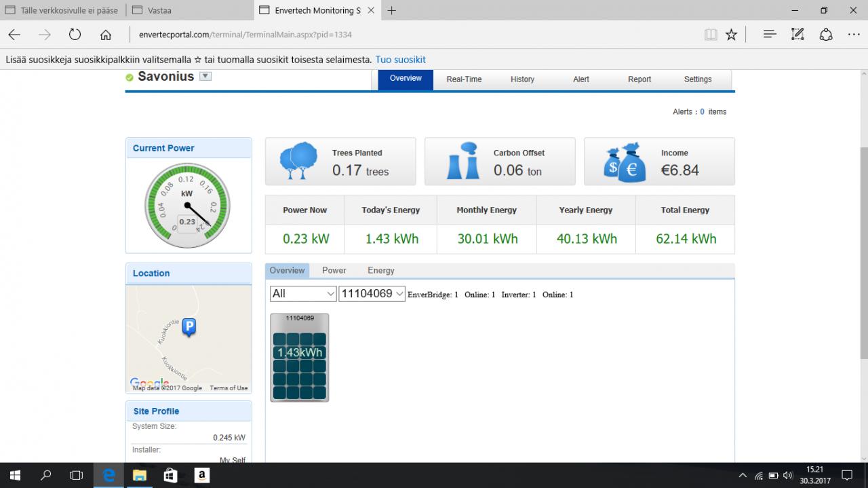
Task: Select the Power sub-tab
Action: (x=334, y=270)
